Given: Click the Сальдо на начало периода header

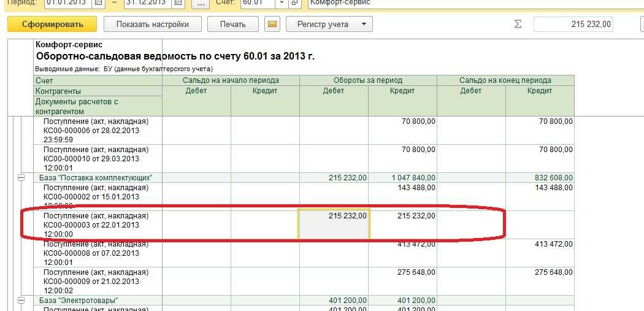Looking at the screenshot, I should (x=231, y=80).
